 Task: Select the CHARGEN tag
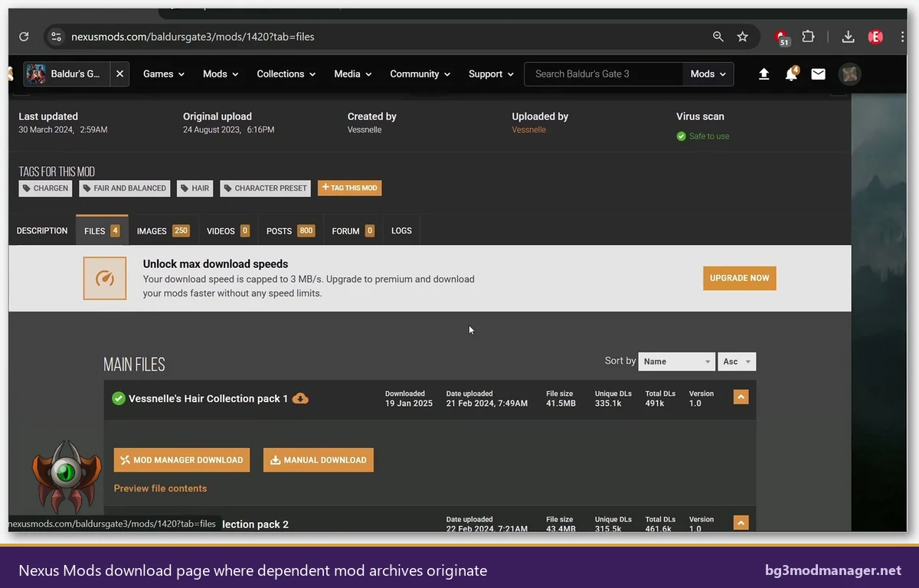tap(45, 188)
